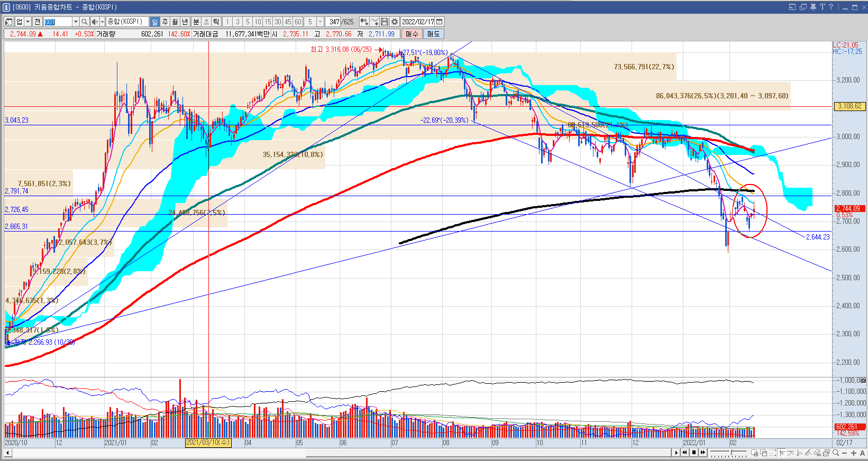Click the horizontal scrollbar right arrow

[676, 453]
